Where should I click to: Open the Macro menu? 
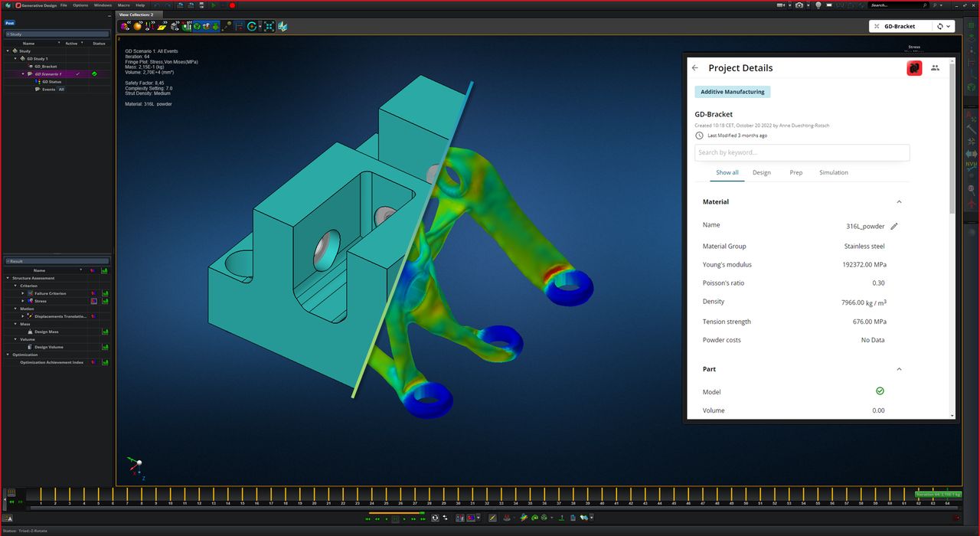pyautogui.click(x=123, y=5)
